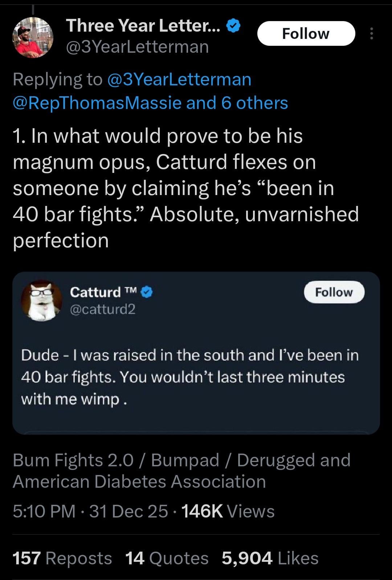Follow Catturd from the quoted tweet
Image resolution: width=392 pixels, height=580 pixels.
click(334, 292)
